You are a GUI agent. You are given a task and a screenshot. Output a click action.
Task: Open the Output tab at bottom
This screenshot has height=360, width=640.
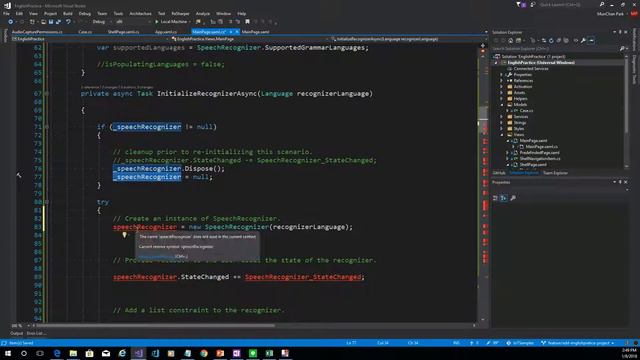click(17, 333)
